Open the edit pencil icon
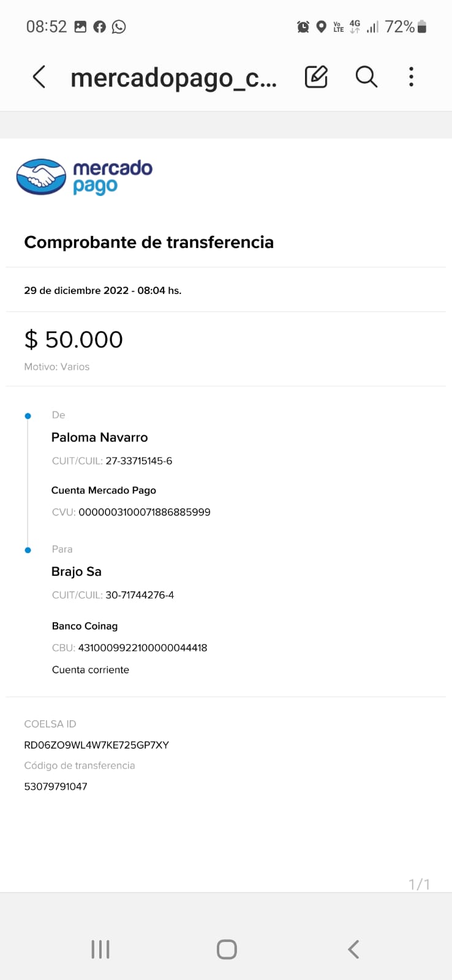This screenshot has height=980, width=452. [x=316, y=77]
